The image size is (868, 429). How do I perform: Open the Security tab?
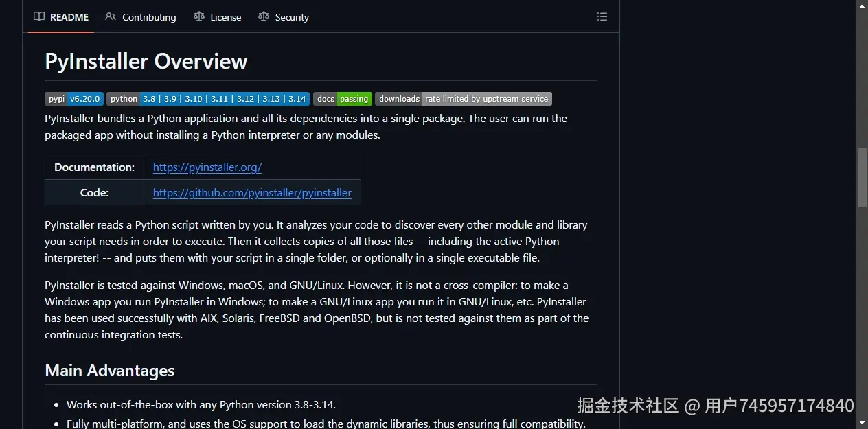click(x=284, y=17)
